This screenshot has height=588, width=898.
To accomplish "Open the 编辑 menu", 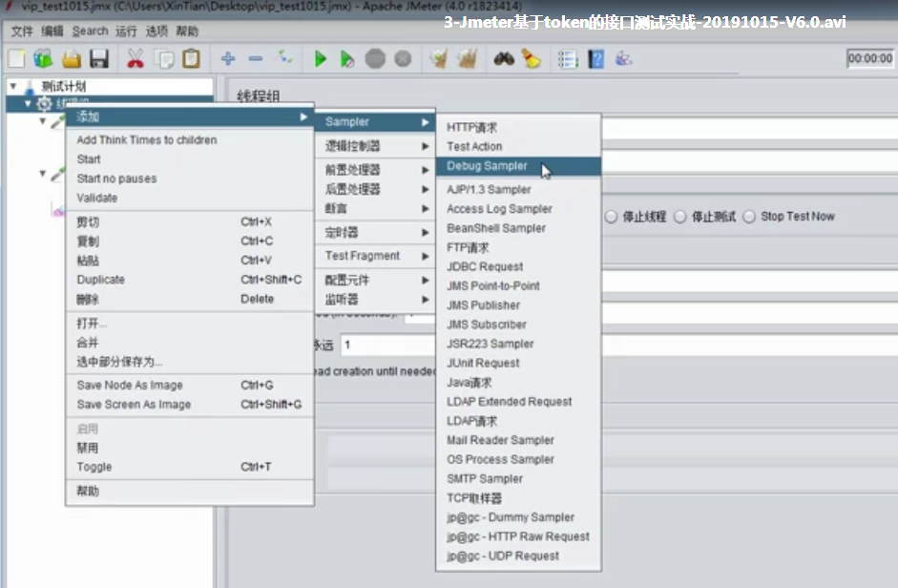I will coord(52,31).
